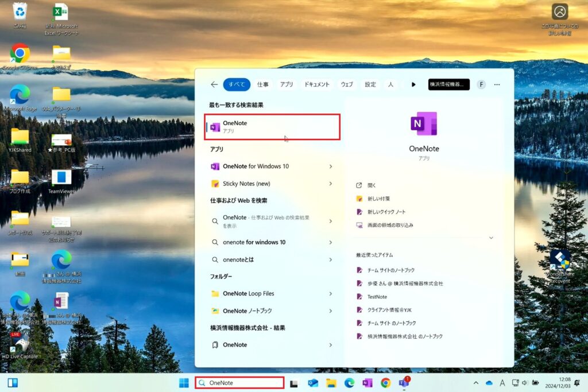Image resolution: width=588 pixels, height=392 pixels.
Task: Show more search filters with the arrow
Action: click(x=413, y=85)
